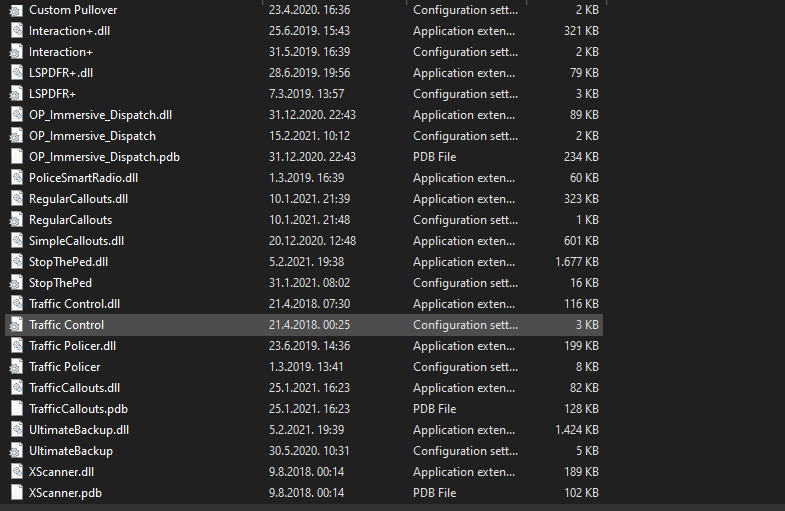Click the size value 234 KB
Viewport: 785px width, 511px height.
coord(581,157)
